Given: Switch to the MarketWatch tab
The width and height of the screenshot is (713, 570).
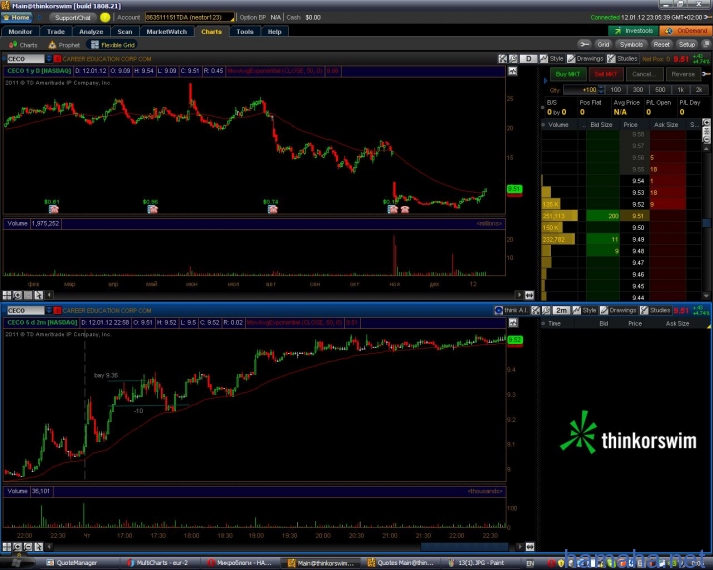Looking at the screenshot, I should click(x=166, y=31).
